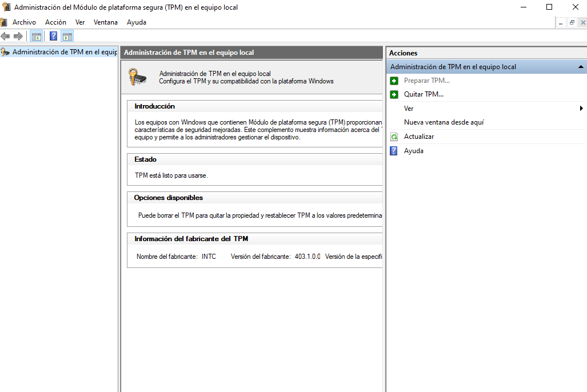Click the TPM key icon in title bar
The height and width of the screenshot is (392, 587).
pyautogui.click(x=6, y=7)
